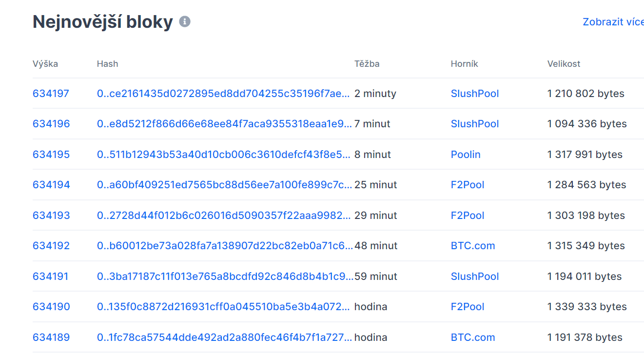Open SlushPool miner for block 634197

click(x=475, y=94)
